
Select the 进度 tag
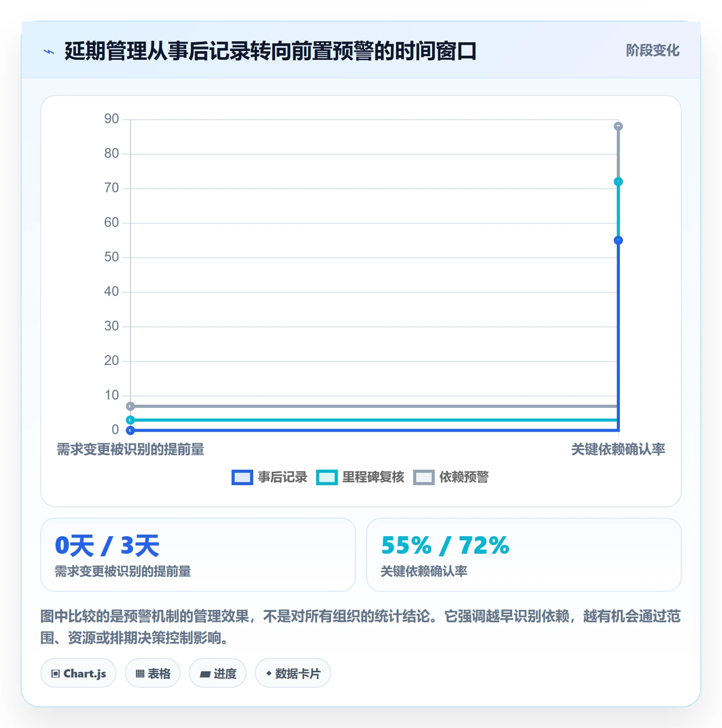[x=218, y=673]
